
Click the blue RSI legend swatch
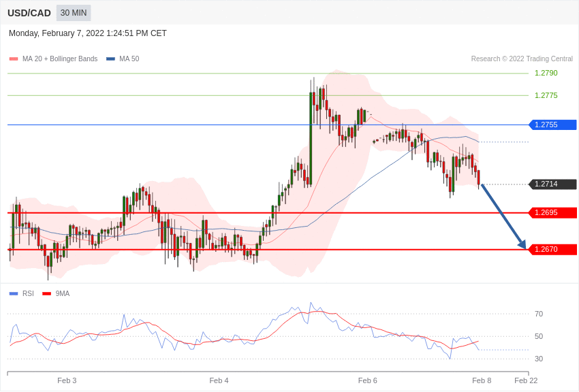pyautogui.click(x=14, y=293)
